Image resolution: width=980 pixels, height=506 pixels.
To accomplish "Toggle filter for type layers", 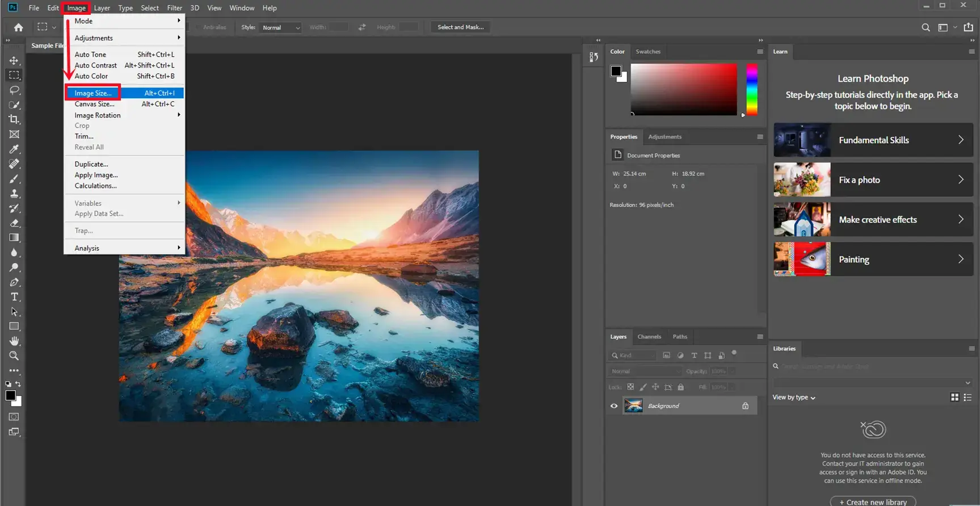I will click(x=694, y=355).
